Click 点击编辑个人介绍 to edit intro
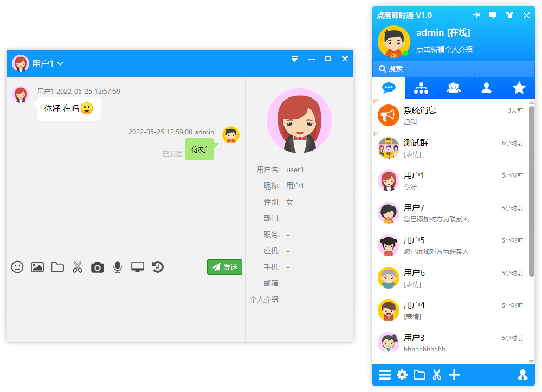This screenshot has width=542, height=392. click(x=444, y=49)
